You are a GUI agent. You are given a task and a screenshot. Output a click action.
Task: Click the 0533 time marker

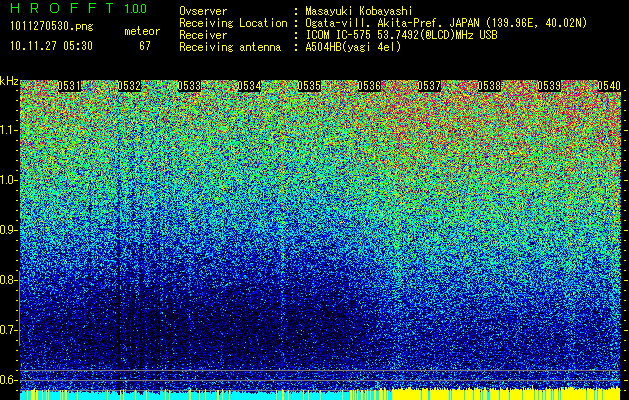(189, 86)
